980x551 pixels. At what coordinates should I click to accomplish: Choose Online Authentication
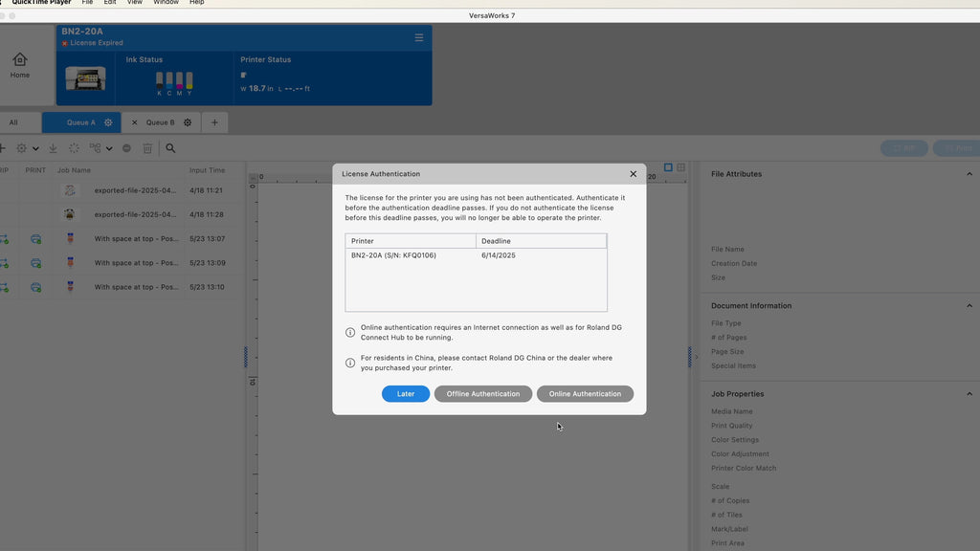click(x=585, y=393)
